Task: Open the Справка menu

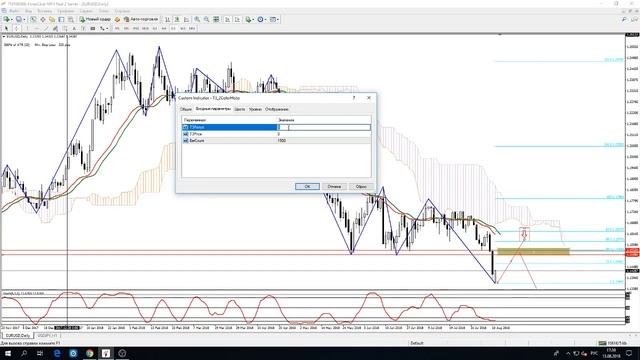Action: tap(122, 11)
